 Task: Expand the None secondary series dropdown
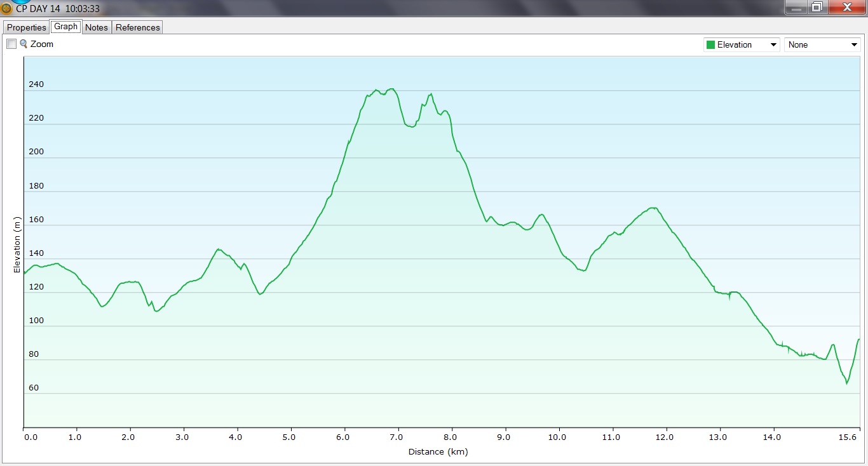(x=853, y=45)
